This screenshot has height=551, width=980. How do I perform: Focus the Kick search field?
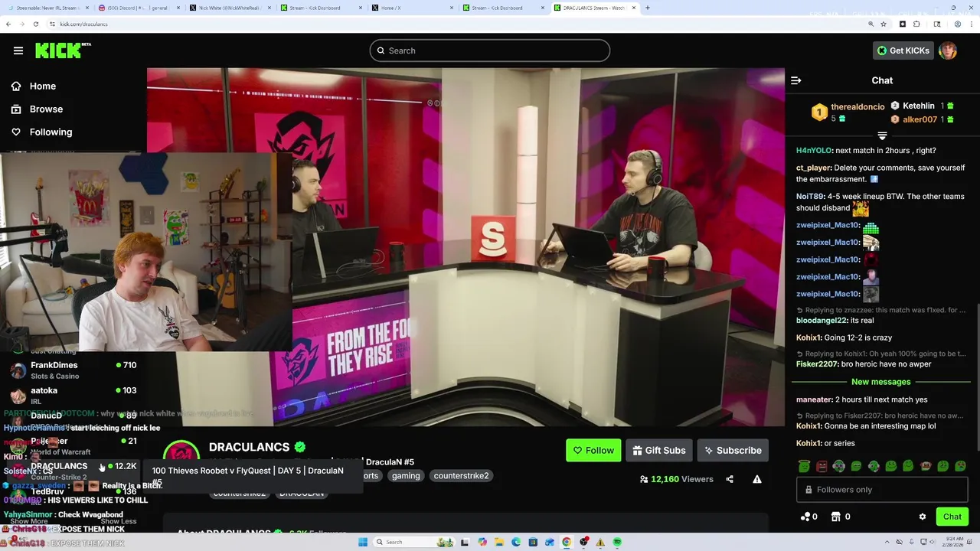click(x=490, y=51)
